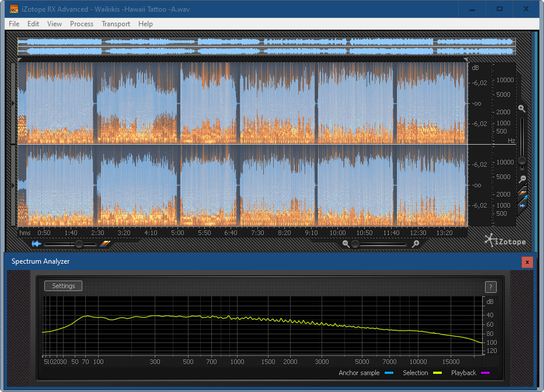
Task: Open the Spectrum Analyzer help button
Action: tap(491, 286)
